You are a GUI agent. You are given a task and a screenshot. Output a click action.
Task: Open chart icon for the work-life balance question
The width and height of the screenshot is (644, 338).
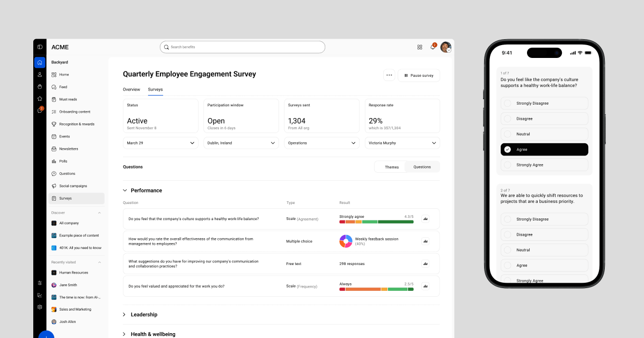tap(426, 219)
